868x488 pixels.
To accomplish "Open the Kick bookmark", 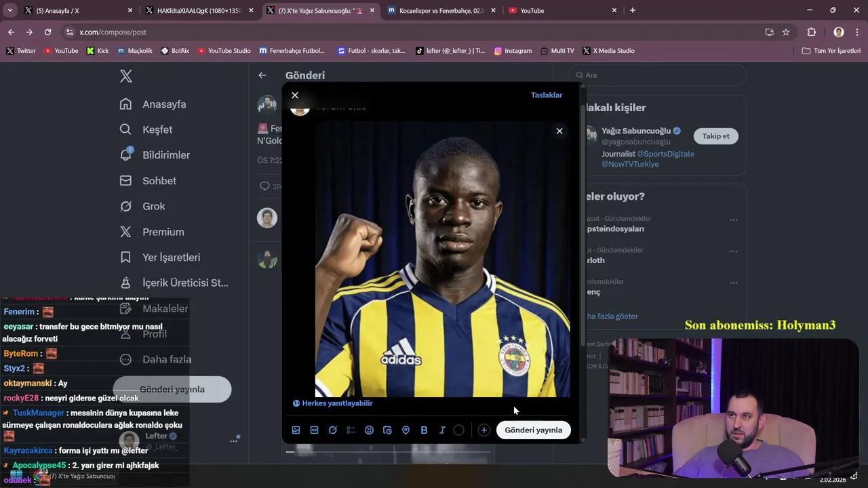I will [98, 51].
